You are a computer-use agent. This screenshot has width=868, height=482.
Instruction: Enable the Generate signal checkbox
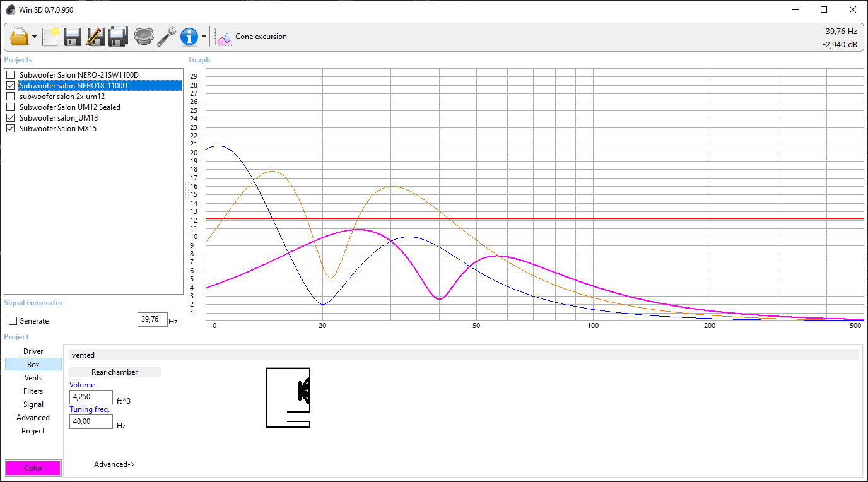(x=13, y=321)
